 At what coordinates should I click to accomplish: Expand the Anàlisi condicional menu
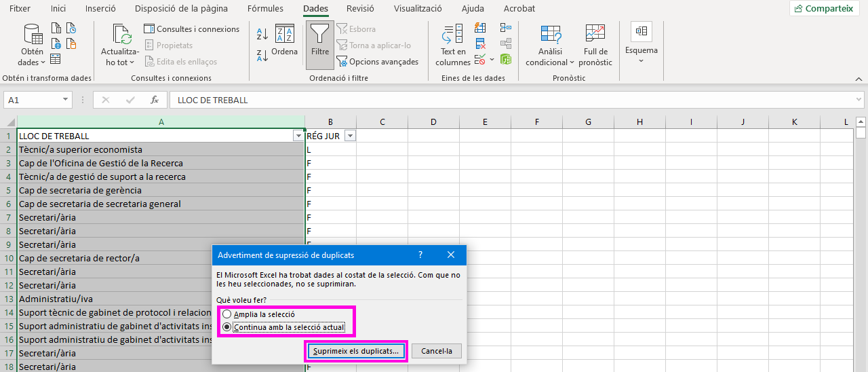(550, 57)
